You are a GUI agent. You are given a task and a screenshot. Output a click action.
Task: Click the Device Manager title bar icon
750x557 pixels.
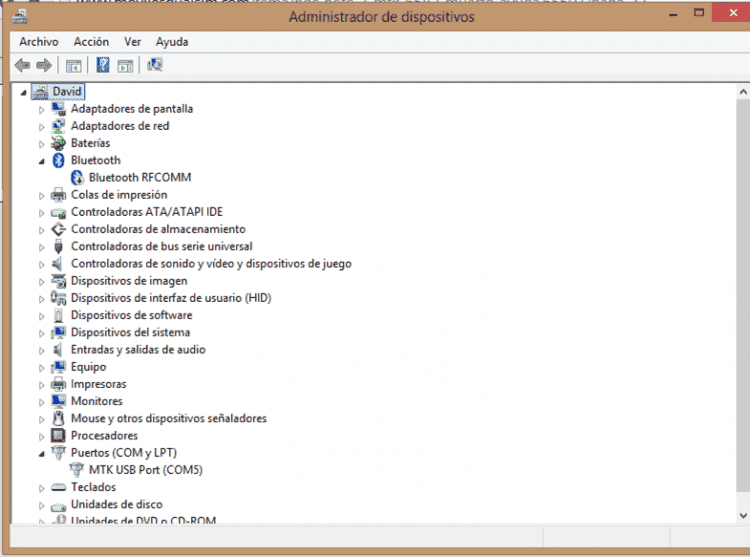[20, 17]
